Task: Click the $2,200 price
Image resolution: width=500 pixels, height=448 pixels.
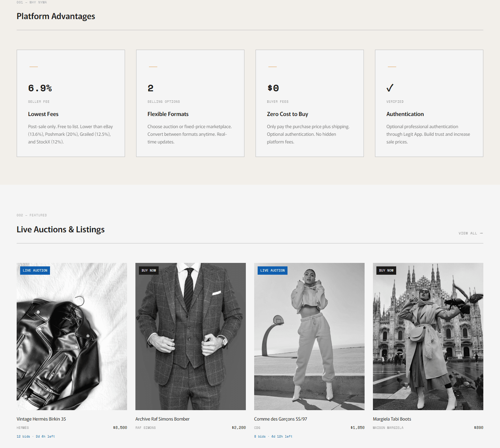Action: point(239,428)
